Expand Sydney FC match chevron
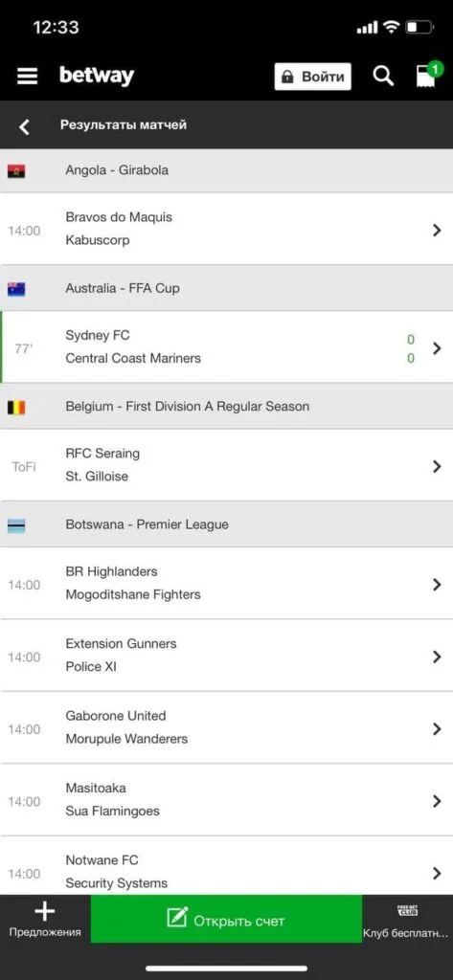453x980 pixels. coord(437,348)
